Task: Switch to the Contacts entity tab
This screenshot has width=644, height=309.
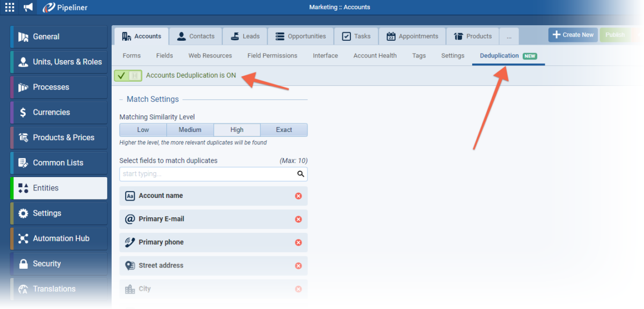Action: pos(195,36)
